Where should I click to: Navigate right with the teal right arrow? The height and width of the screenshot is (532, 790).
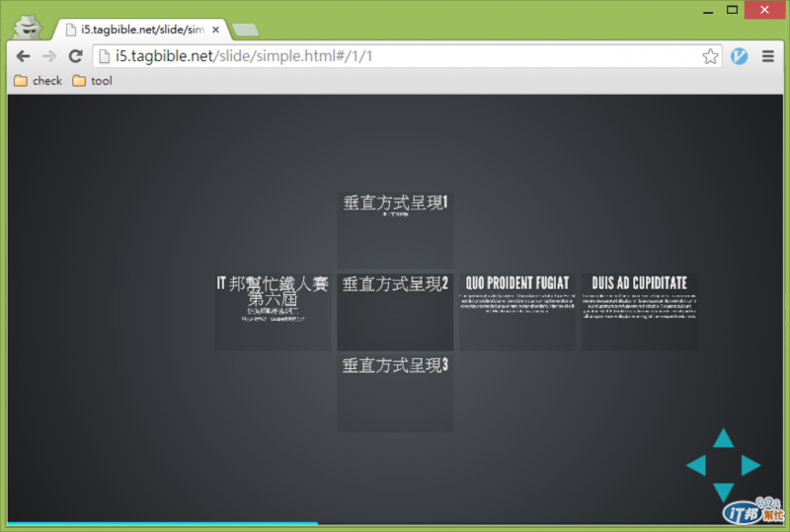(750, 465)
